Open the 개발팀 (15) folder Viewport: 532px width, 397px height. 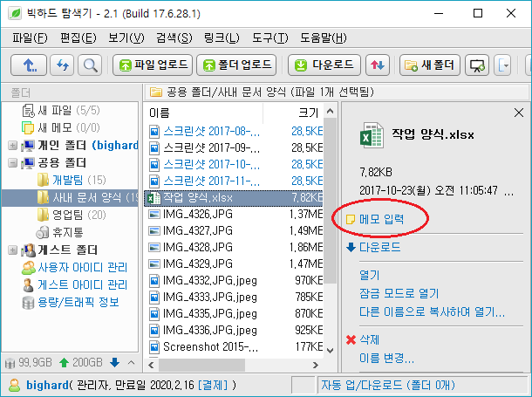(72, 180)
